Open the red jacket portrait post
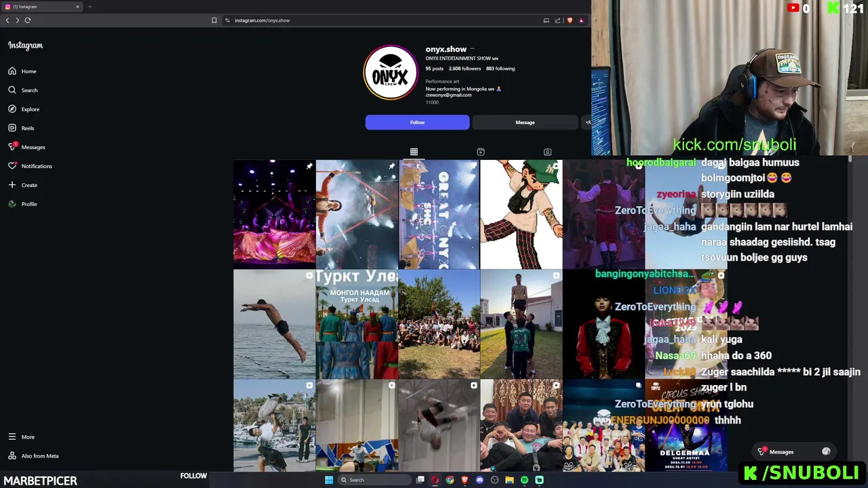The height and width of the screenshot is (488, 868). pos(604,324)
